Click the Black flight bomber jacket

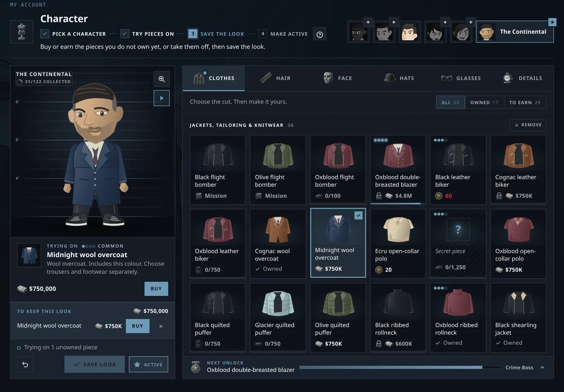(218, 169)
